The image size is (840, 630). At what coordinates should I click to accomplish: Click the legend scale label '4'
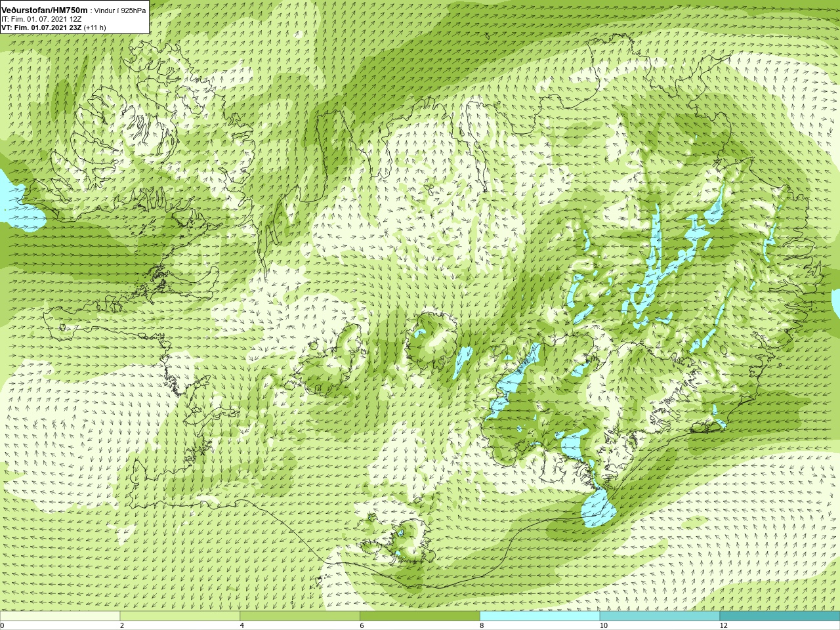click(242, 625)
